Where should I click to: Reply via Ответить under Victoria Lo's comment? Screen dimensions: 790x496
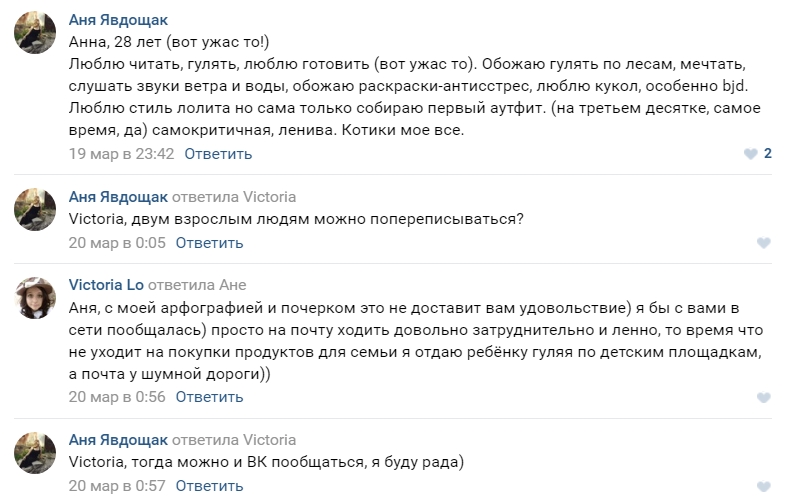[209, 397]
